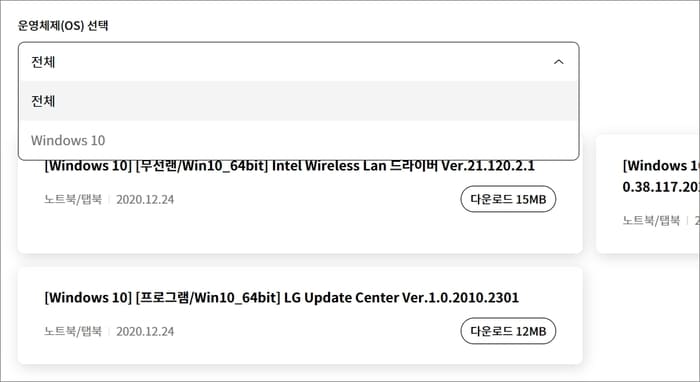Open the Intel Wireless Lan driver title
This screenshot has height=382, width=700.
click(289, 166)
